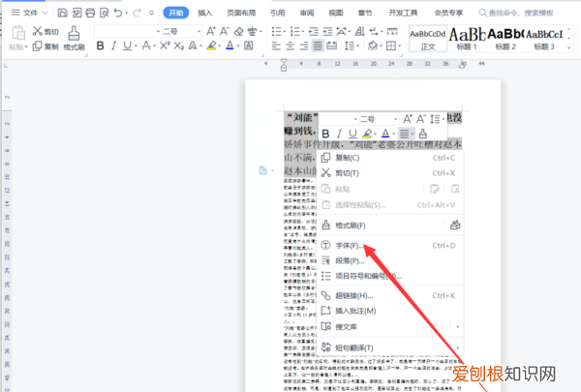Apply strikethrough in ribbon
This screenshot has width=581, height=392.
pyautogui.click(x=146, y=45)
